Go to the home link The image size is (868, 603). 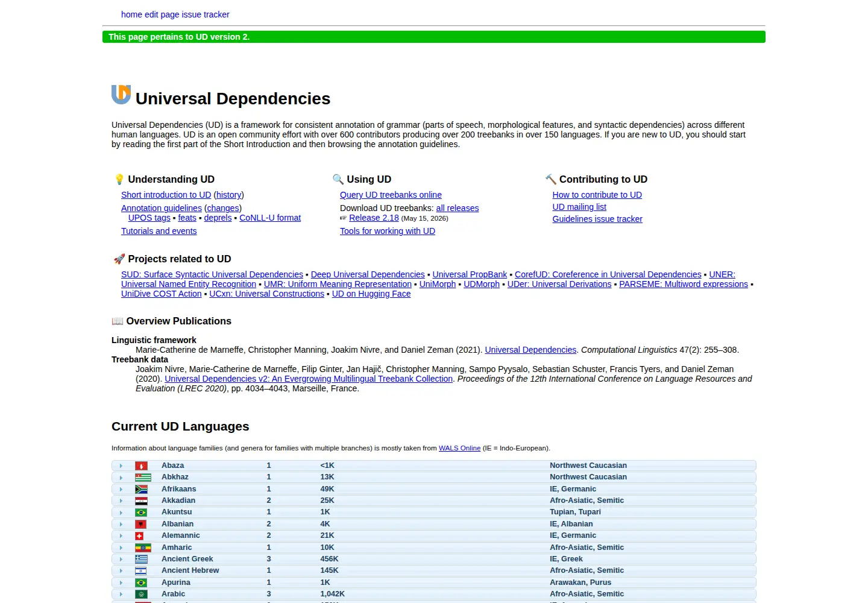(x=131, y=14)
